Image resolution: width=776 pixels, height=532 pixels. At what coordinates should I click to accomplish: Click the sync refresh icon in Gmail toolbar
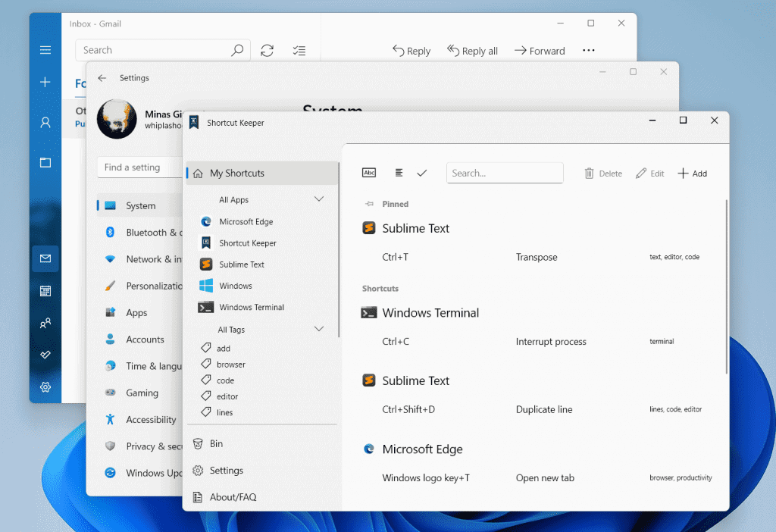(x=268, y=51)
